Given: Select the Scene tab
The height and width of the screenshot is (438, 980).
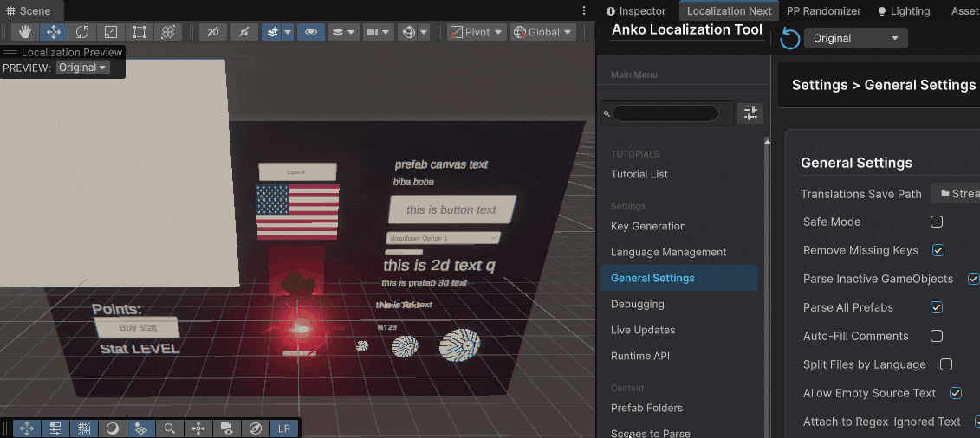Looking at the screenshot, I should [x=31, y=10].
